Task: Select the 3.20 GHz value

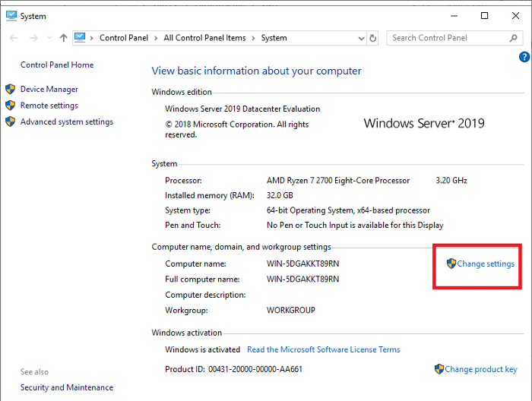Action: tap(451, 180)
